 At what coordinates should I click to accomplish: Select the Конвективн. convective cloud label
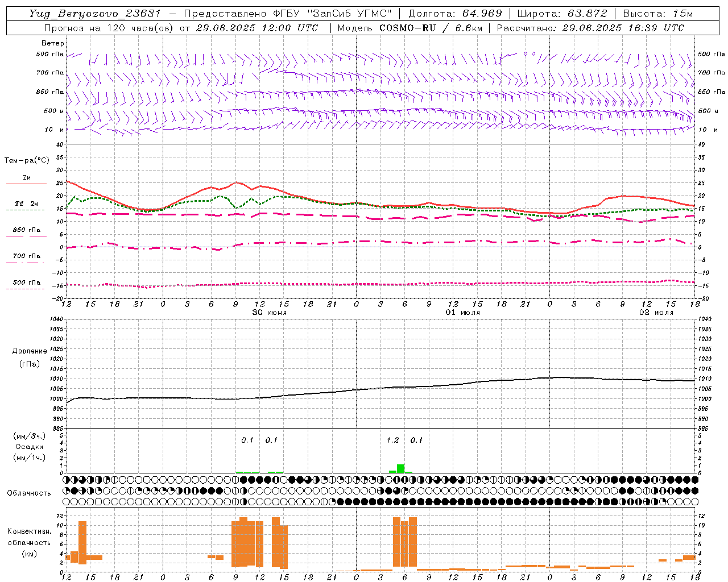coord(29,531)
